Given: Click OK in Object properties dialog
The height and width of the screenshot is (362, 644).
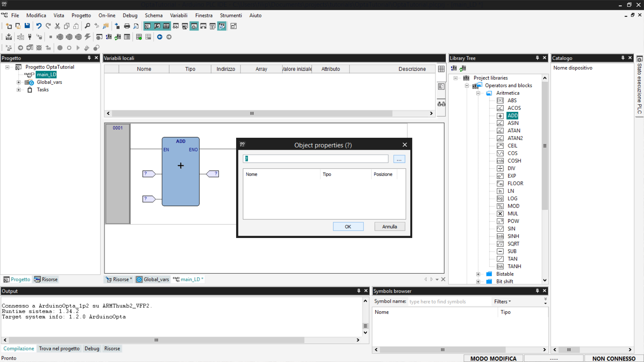Looking at the screenshot, I should (348, 227).
